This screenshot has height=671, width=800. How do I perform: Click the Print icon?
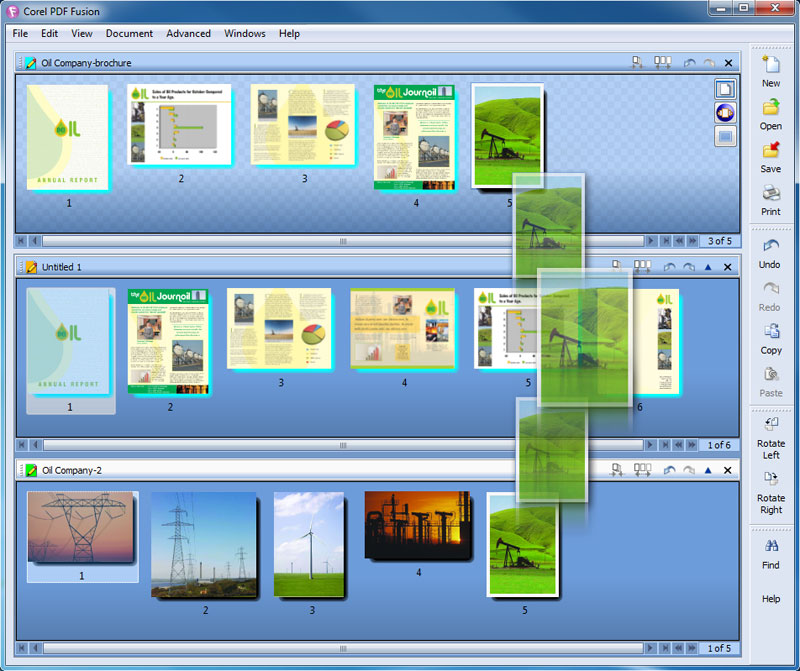point(770,195)
